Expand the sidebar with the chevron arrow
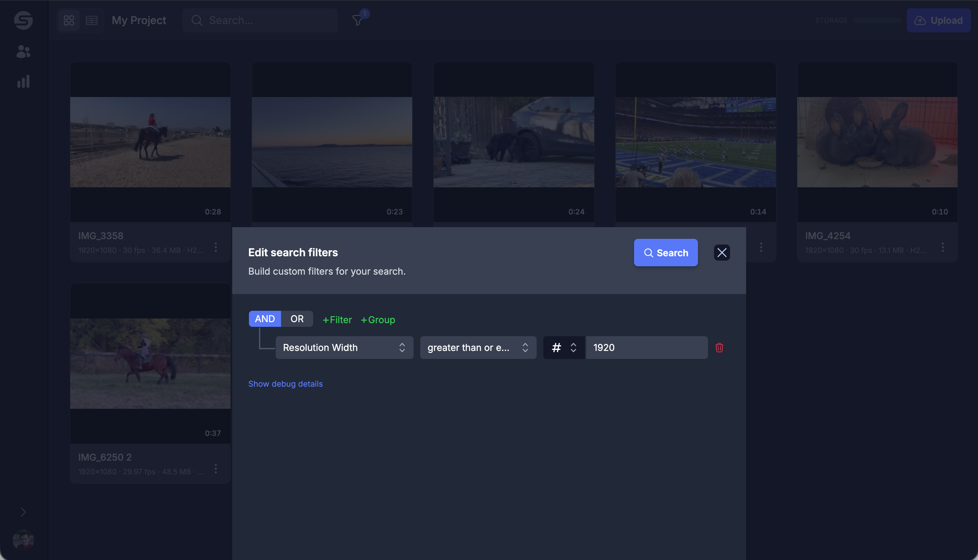 [23, 512]
